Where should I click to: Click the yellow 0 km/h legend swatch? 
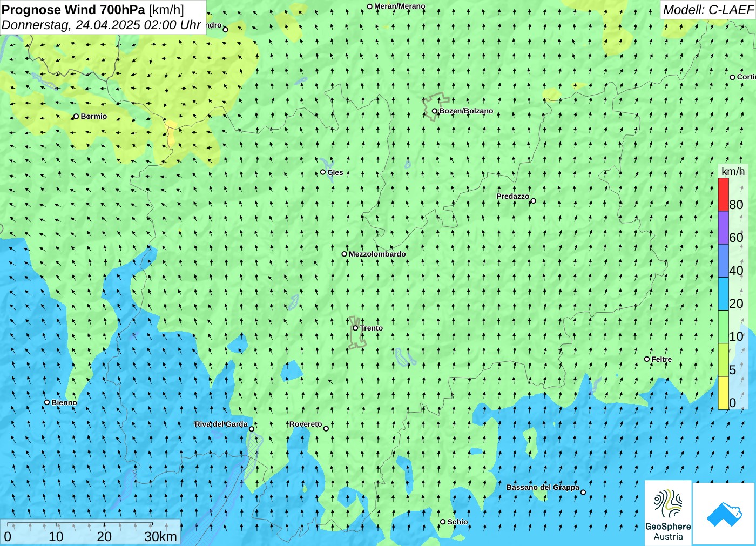[723, 393]
